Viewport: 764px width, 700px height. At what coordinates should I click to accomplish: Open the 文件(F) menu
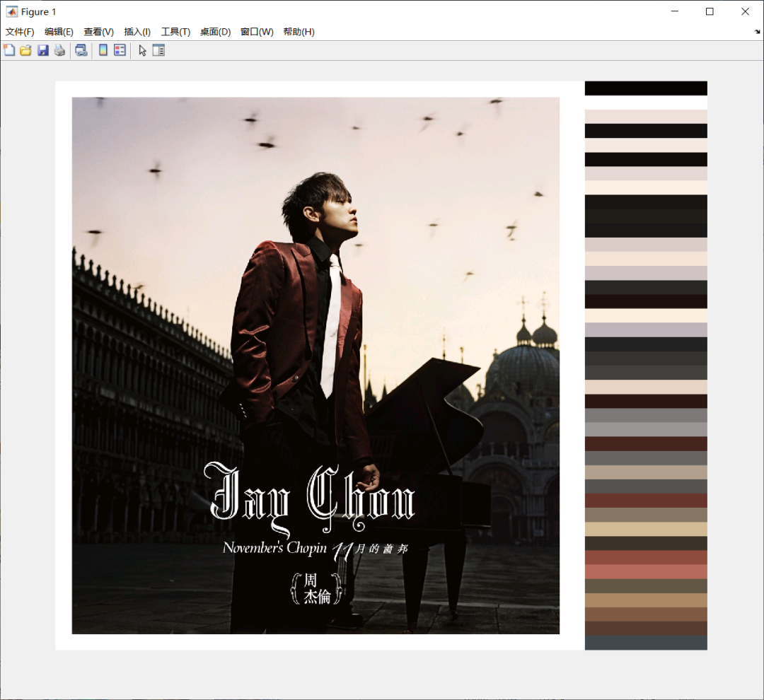point(20,32)
